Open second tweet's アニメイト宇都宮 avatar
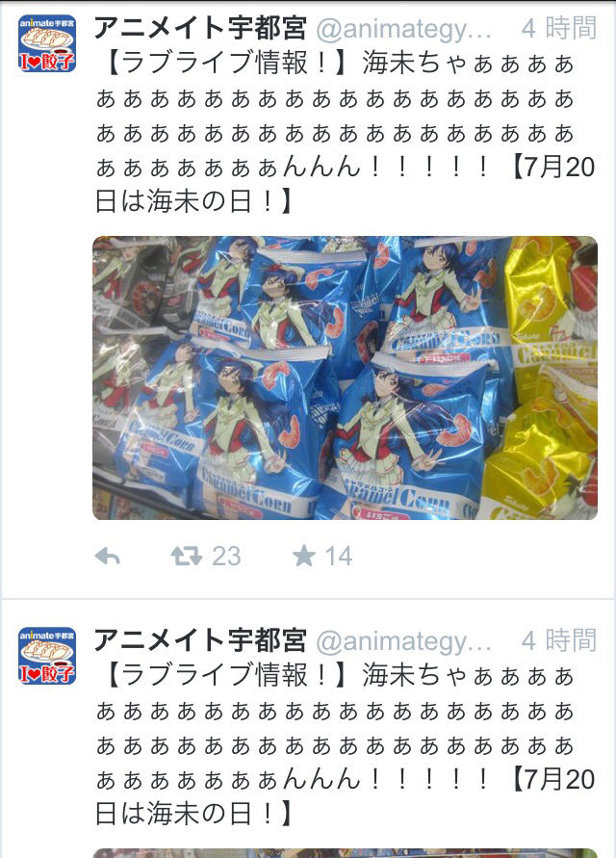Image resolution: width=616 pixels, height=858 pixels. tap(47, 656)
